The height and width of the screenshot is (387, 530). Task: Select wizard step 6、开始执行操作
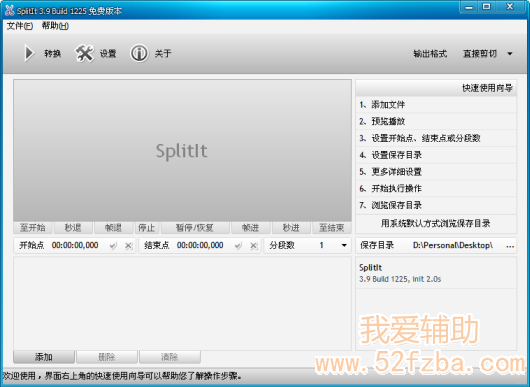[x=436, y=189]
